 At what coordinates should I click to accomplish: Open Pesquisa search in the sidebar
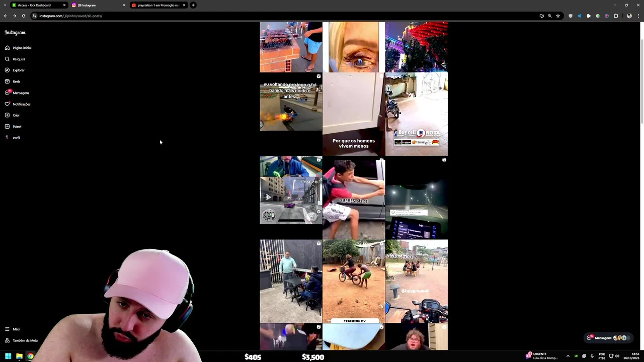tap(15, 59)
